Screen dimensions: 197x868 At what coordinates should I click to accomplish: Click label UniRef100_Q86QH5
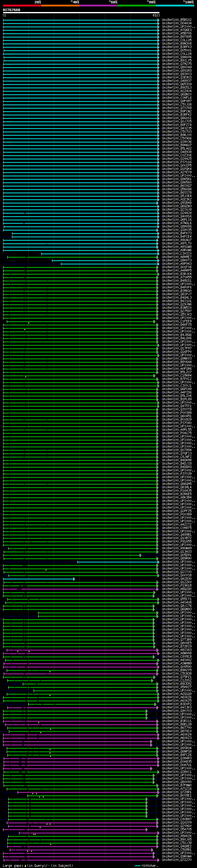pyautogui.click(x=177, y=483)
